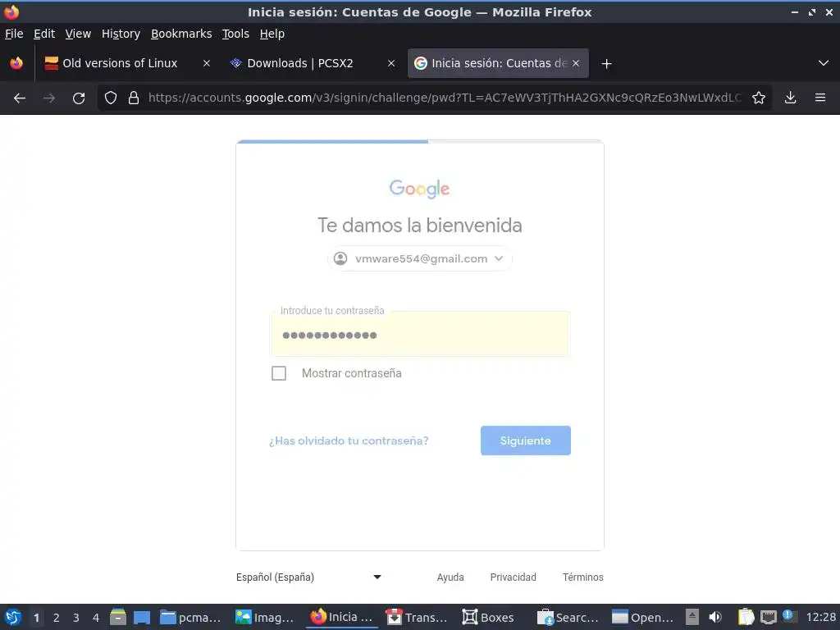
Task: Open the Tools menu
Action: [235, 34]
